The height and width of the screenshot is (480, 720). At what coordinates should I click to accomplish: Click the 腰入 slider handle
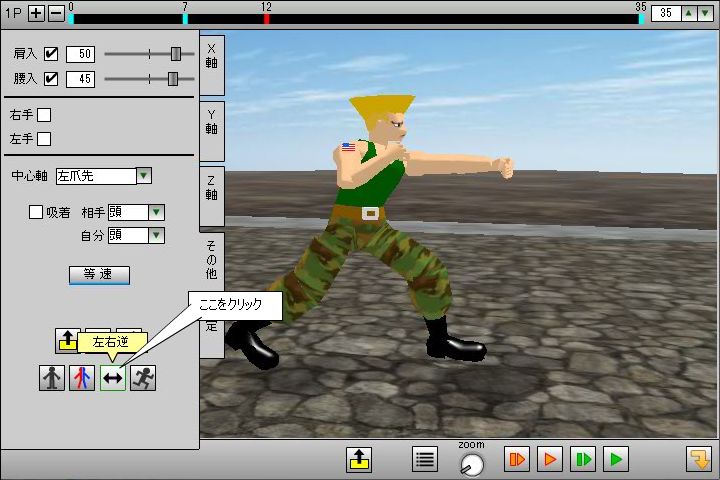pos(173,79)
